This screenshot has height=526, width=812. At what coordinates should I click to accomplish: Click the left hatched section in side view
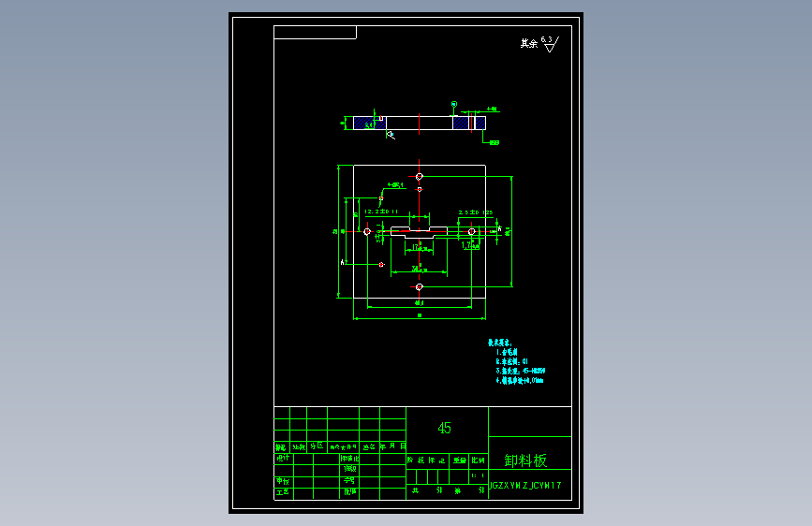(369, 124)
